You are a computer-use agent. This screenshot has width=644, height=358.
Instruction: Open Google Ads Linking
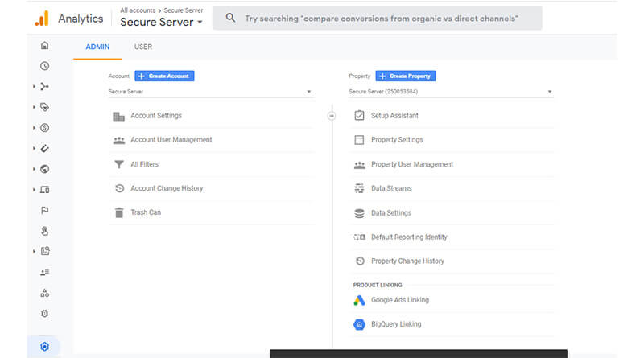coord(400,300)
